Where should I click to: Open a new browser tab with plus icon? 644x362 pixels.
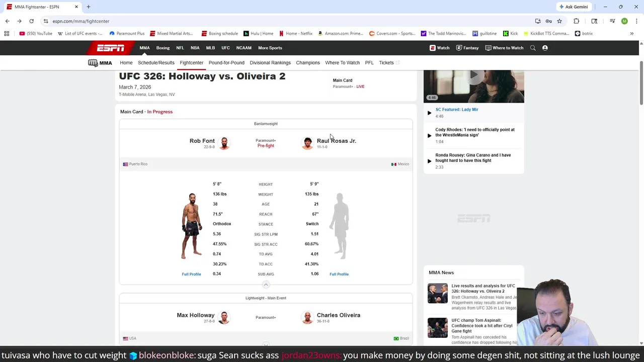coord(88,7)
